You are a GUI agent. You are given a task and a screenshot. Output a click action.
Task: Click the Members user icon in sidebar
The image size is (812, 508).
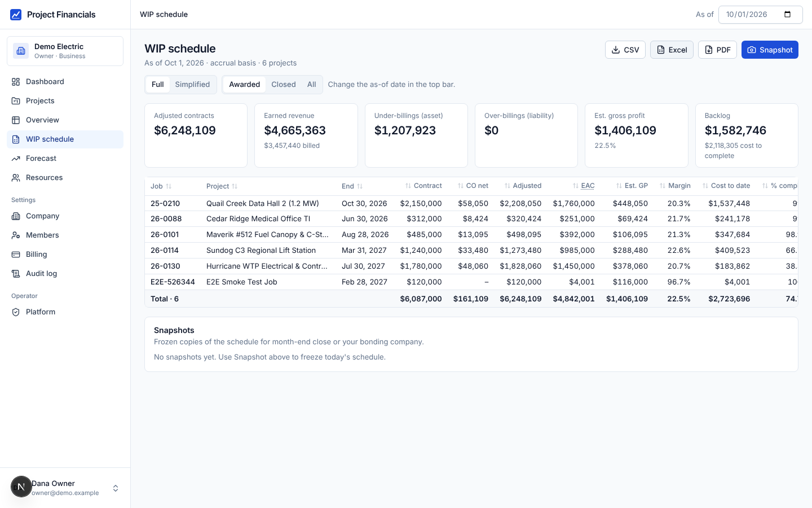16,235
